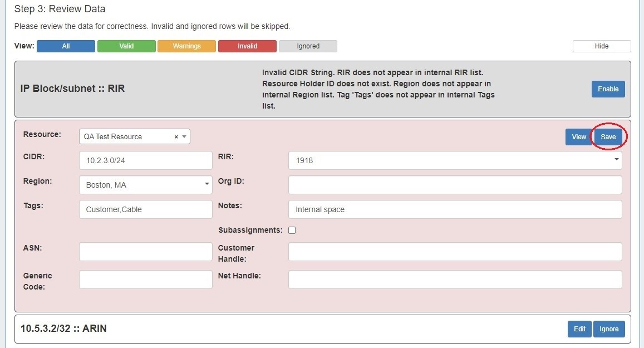Open the Resource dropdown arrow
Image resolution: width=644 pixels, height=348 pixels.
[x=184, y=137]
